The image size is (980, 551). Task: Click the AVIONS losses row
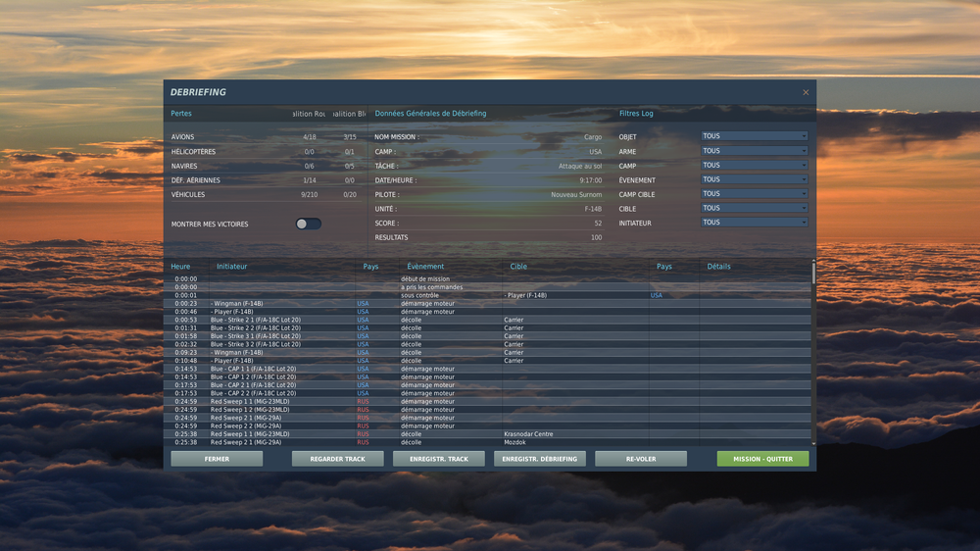(265, 137)
